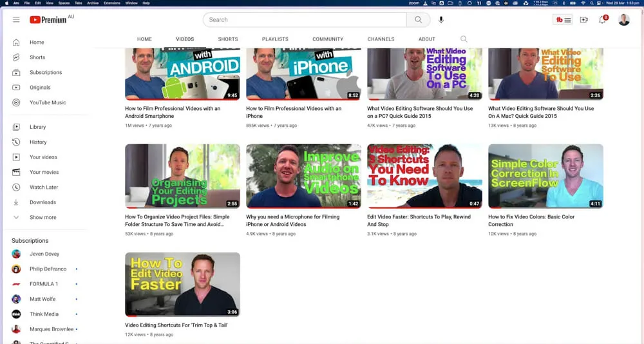This screenshot has width=644, height=344.
Task: Switch to the Playlists tab
Action: click(275, 39)
